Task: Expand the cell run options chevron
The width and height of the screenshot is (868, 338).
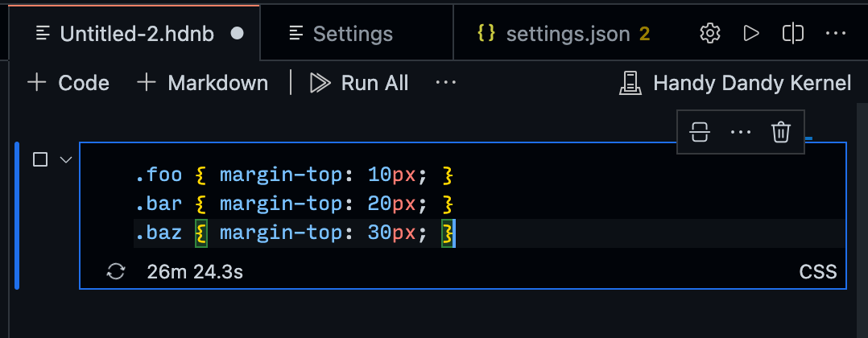Action: coord(66,160)
